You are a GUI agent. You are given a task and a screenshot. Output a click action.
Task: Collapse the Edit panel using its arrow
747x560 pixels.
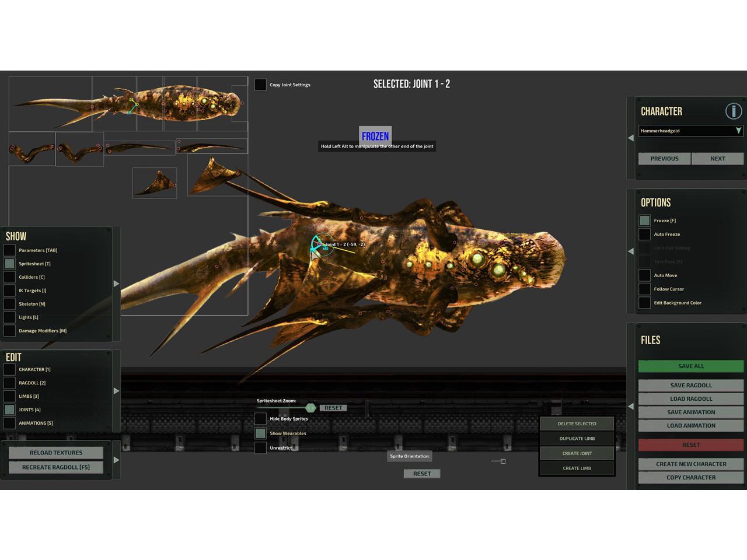116,391
